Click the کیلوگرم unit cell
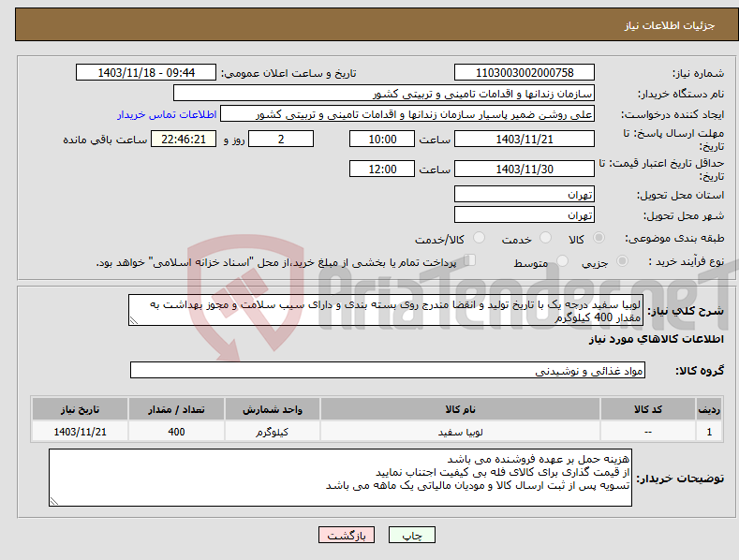 (x=272, y=432)
